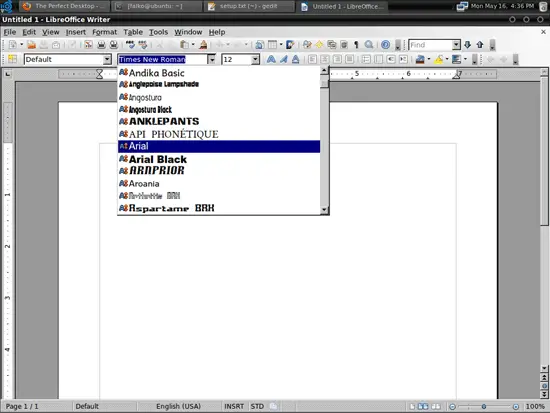Click the find next down-arrow icon
Image resolution: width=550 pixels, height=413 pixels.
(x=467, y=45)
